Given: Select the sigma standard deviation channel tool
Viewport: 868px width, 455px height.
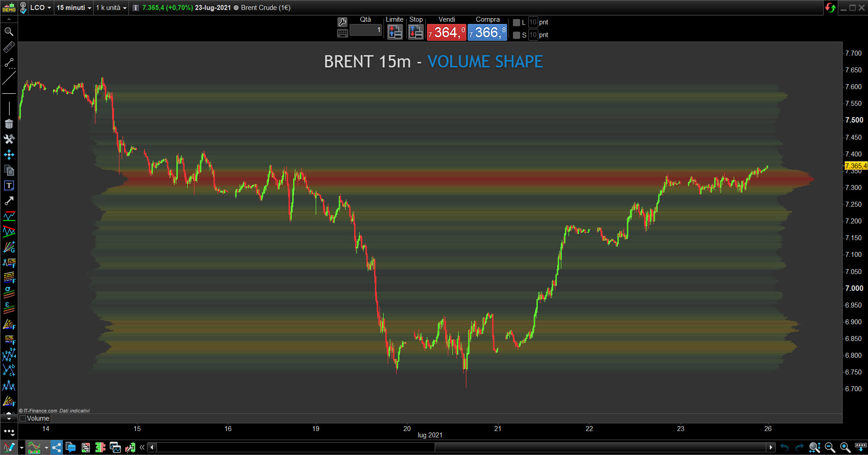Looking at the screenshot, I should tap(9, 293).
